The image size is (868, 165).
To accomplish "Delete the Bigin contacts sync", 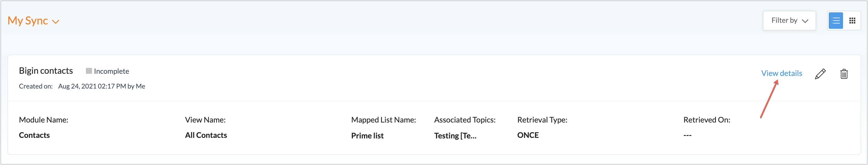I will [x=844, y=74].
